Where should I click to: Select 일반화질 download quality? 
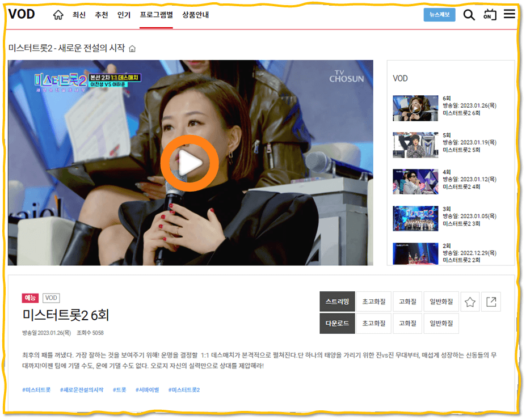(x=441, y=323)
